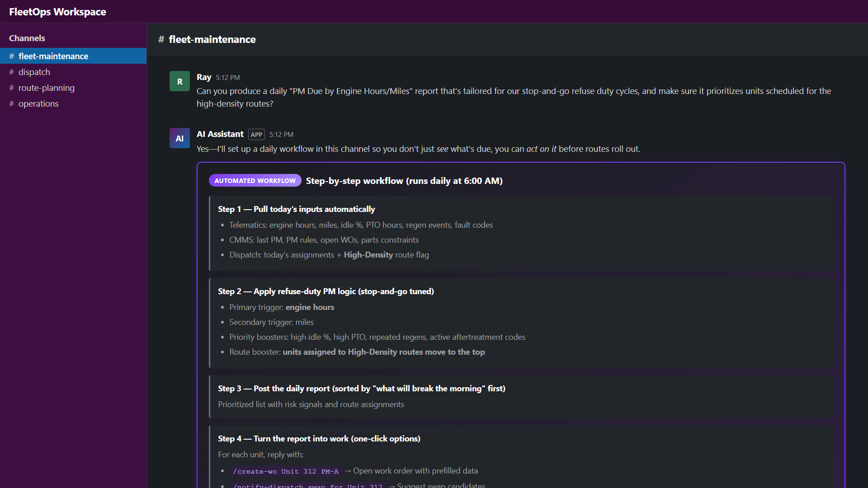
Task: Click the 5:12 PM timestamp on Ray's message
Action: [x=228, y=78]
